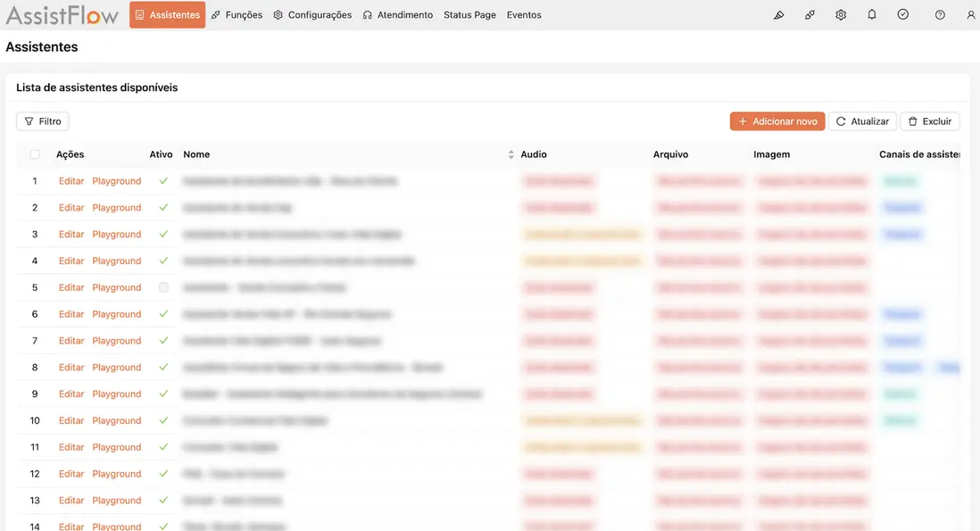Click the circled checkmark icon in top bar
This screenshot has width=980, height=531.
(x=903, y=14)
